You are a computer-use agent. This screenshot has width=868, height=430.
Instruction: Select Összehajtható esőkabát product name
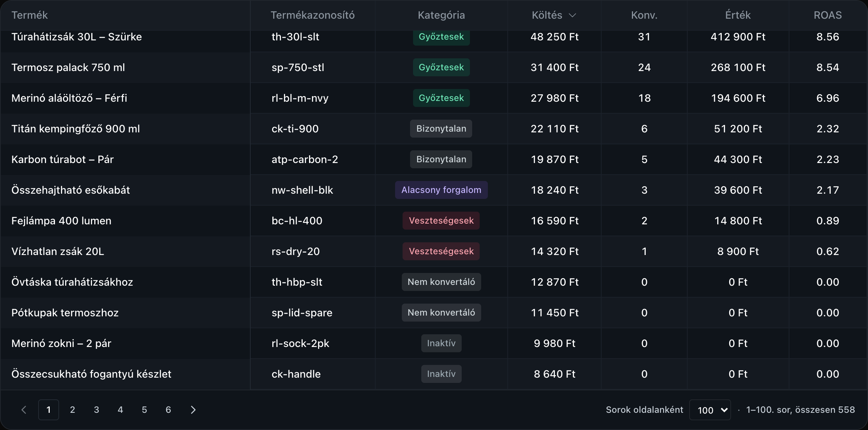71,190
